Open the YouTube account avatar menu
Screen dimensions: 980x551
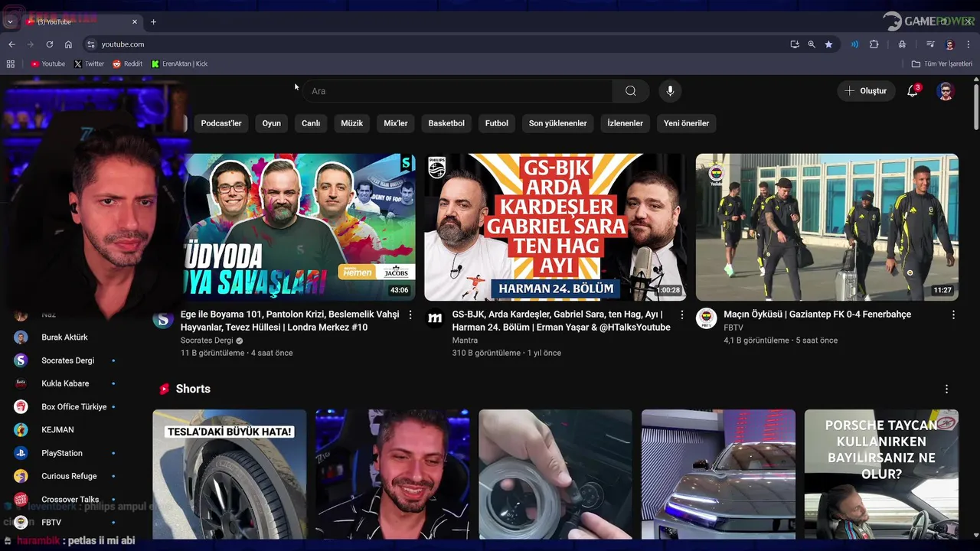[946, 91]
